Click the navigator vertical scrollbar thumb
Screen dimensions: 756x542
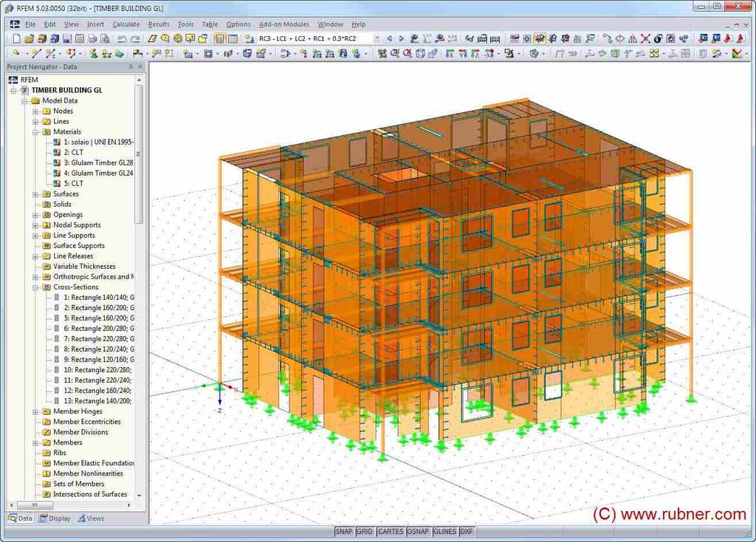coord(139,154)
